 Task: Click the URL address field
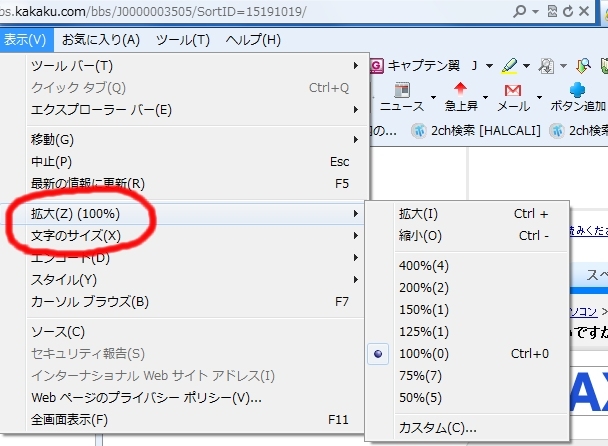click(250, 10)
